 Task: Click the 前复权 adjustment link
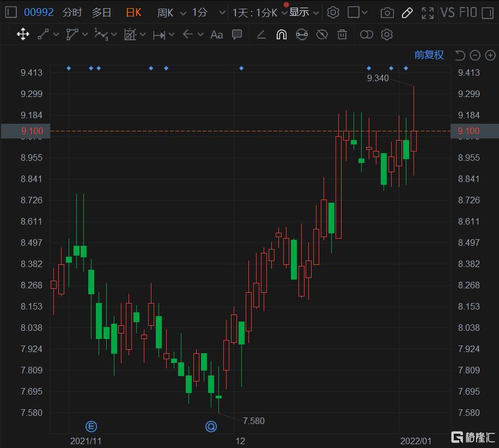pyautogui.click(x=429, y=55)
